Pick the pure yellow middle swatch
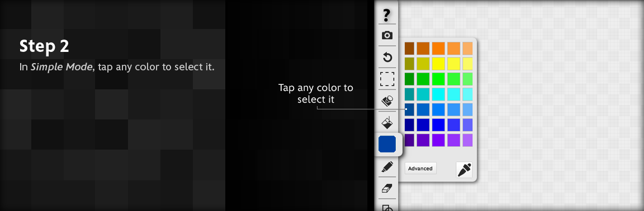 [438, 64]
